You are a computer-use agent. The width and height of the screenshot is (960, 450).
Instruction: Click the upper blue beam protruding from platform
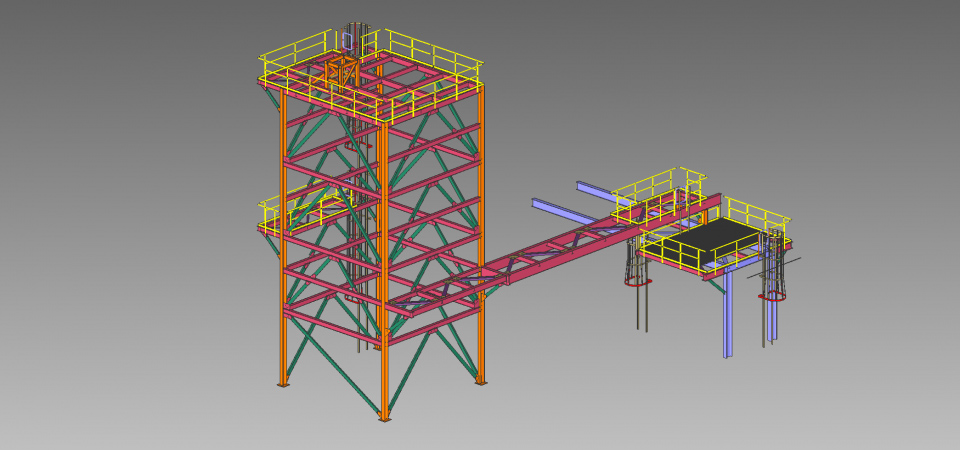(x=592, y=189)
